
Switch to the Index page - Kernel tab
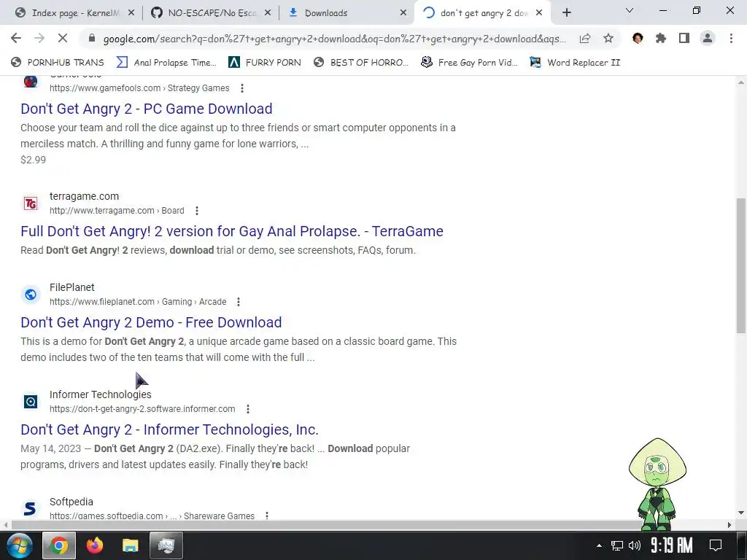click(x=75, y=13)
